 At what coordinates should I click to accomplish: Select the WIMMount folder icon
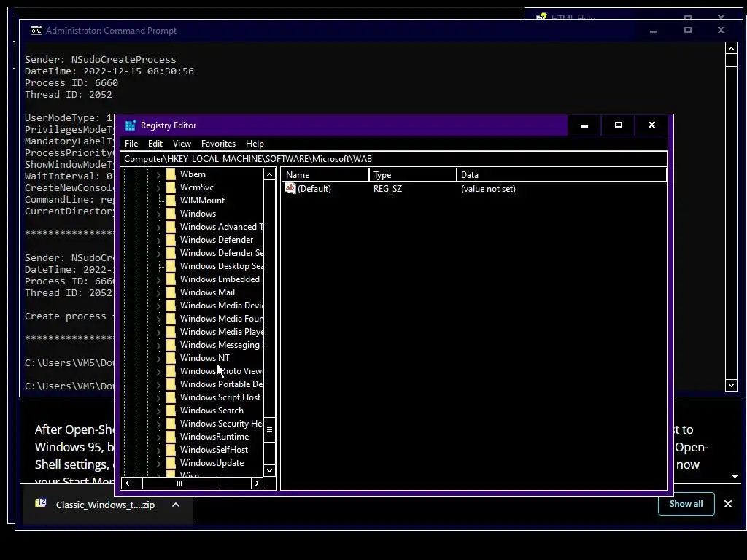(x=171, y=201)
